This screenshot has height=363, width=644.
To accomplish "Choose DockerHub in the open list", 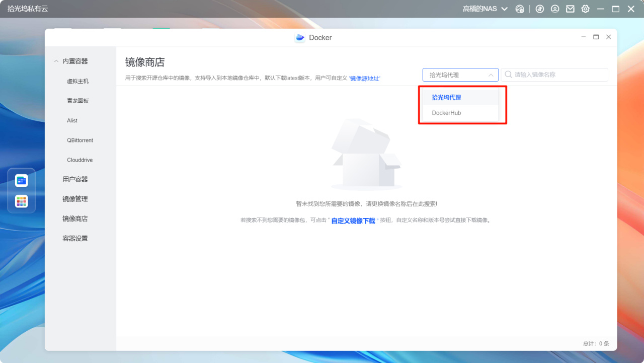I will click(460, 113).
